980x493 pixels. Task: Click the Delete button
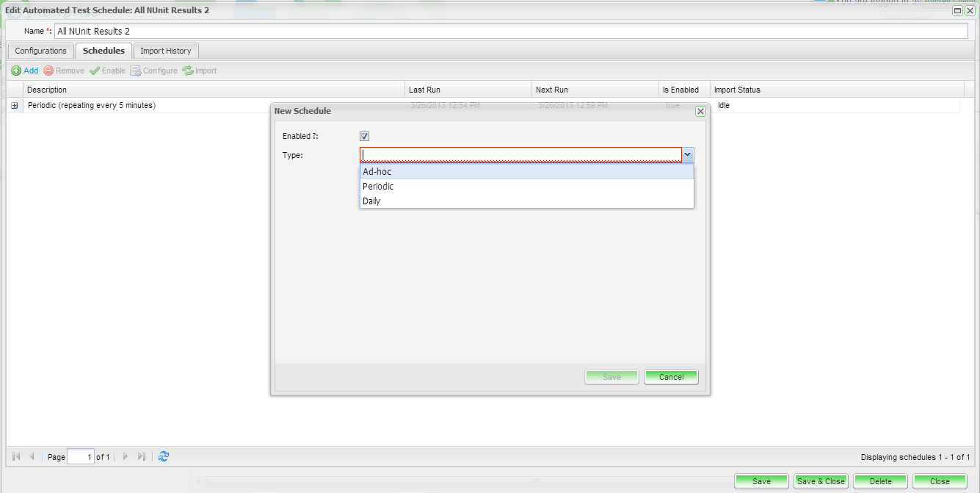pos(880,481)
